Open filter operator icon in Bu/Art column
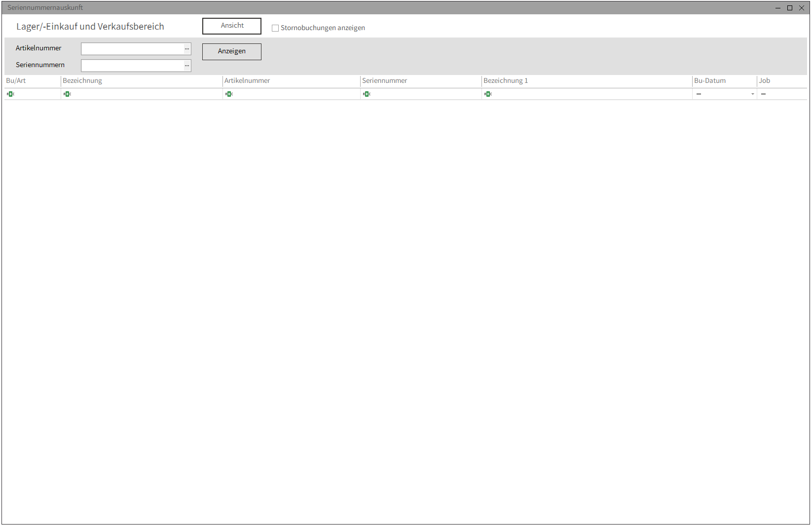Viewport: 812px width, 527px height. point(11,94)
